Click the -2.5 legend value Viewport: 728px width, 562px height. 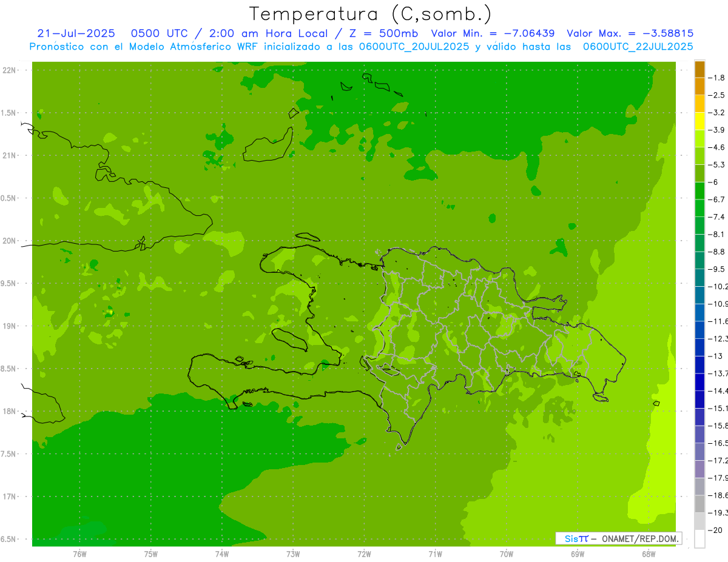[716, 95]
